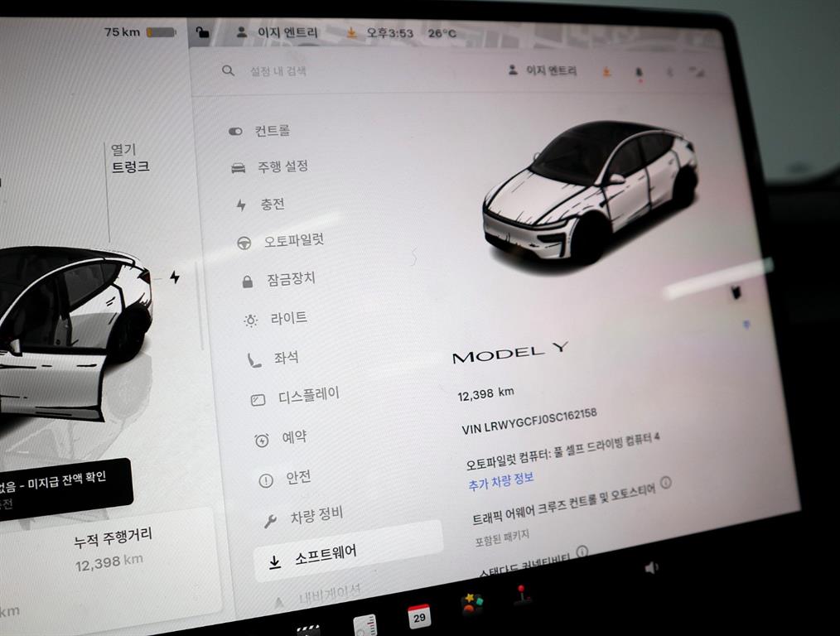840x636 pixels.
Task: Open the 내비게이션 menu
Action: tap(330, 595)
